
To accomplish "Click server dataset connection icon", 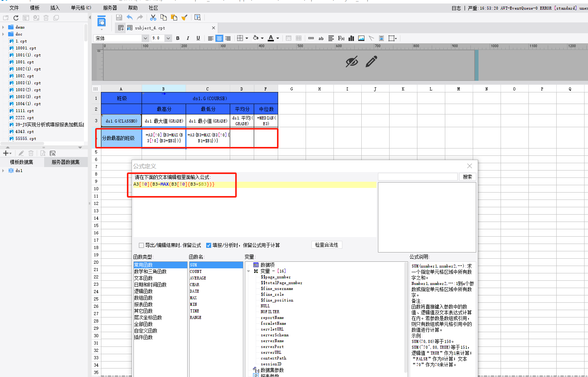I will [53, 153].
